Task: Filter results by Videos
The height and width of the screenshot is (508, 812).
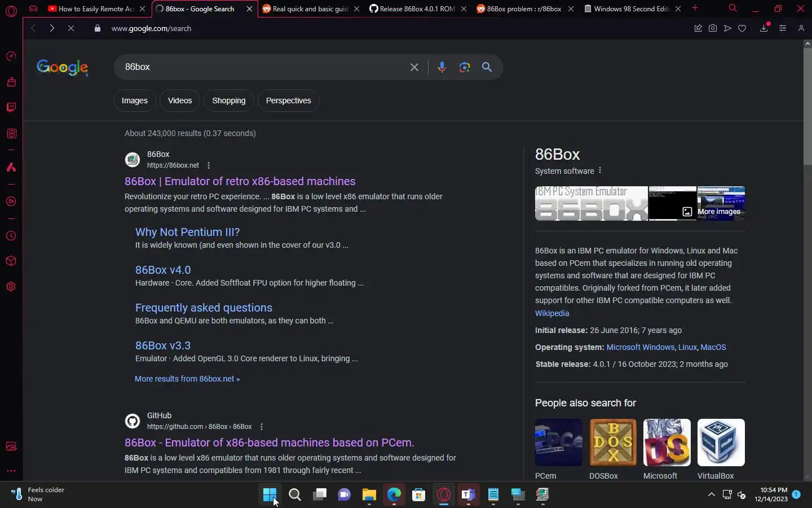Action: coord(180,100)
